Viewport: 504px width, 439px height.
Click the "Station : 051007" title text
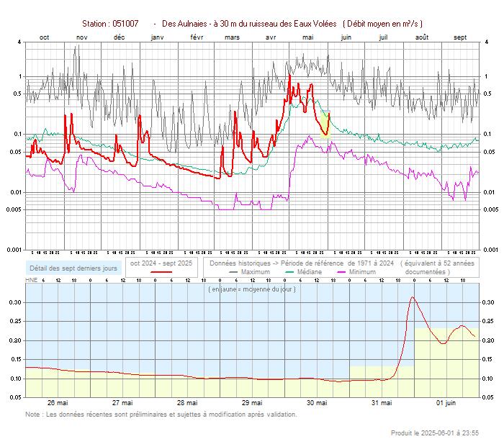(x=110, y=24)
